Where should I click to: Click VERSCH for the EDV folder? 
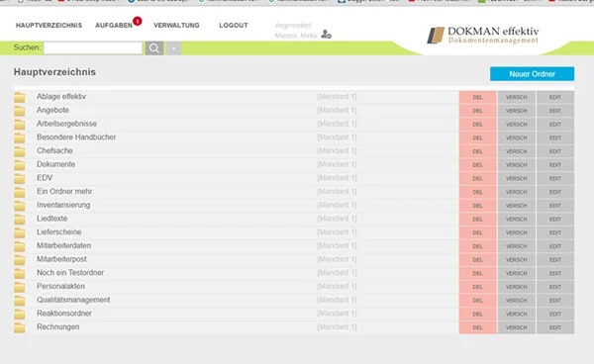pos(517,179)
